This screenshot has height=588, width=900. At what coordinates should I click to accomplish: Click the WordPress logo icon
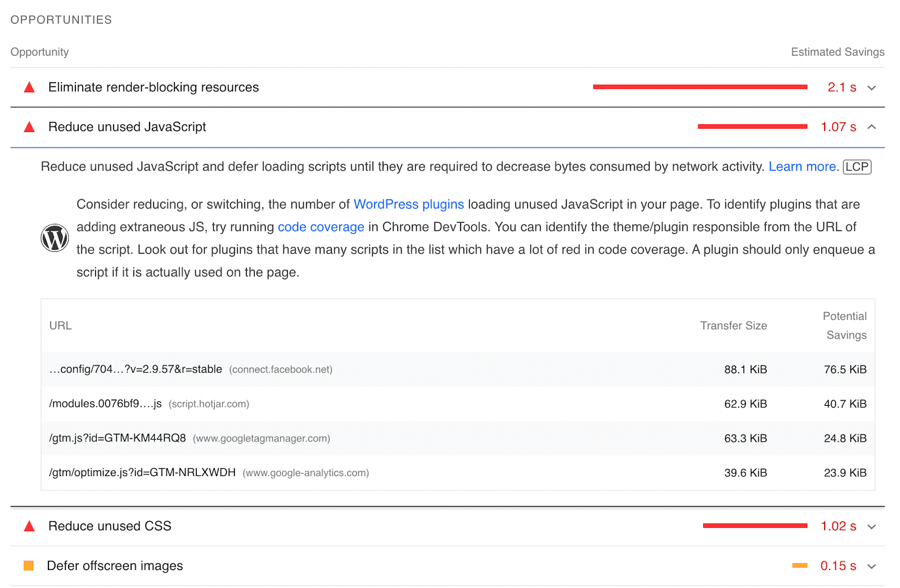[x=55, y=238]
